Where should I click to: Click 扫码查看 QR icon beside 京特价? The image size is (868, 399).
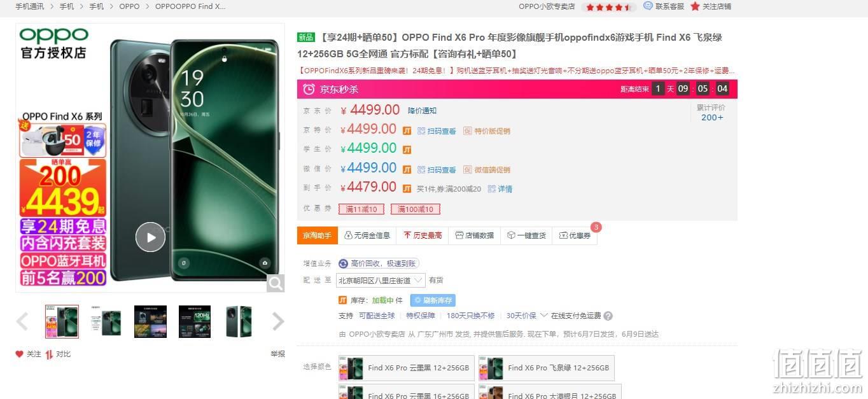pyautogui.click(x=421, y=131)
